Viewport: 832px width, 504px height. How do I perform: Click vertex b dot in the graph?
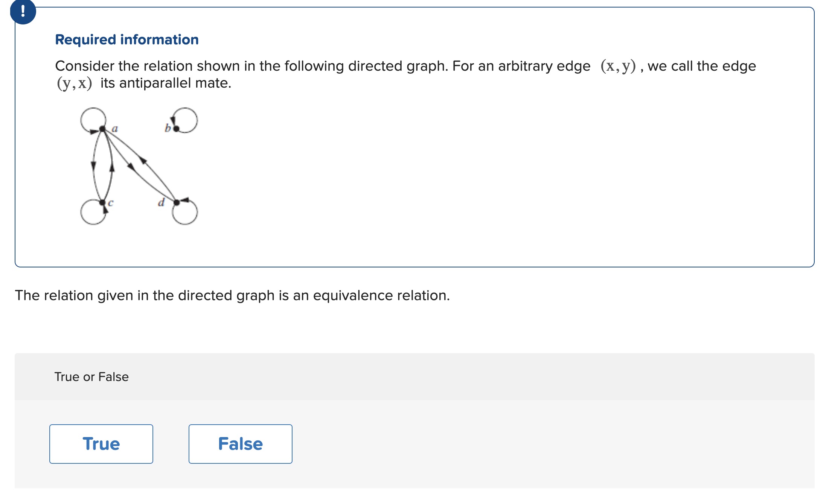pyautogui.click(x=176, y=129)
